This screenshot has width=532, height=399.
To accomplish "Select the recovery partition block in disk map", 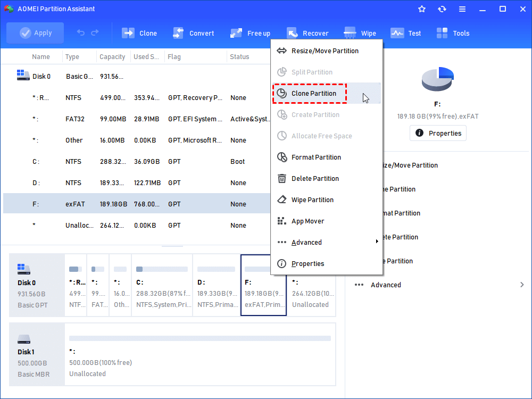I will (x=76, y=285).
